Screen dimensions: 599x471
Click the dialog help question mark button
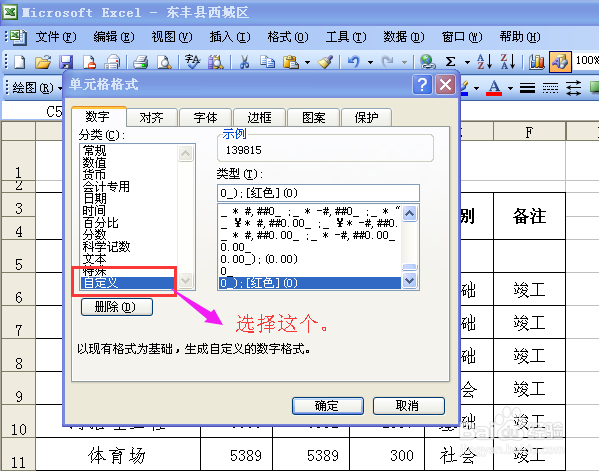tap(422, 84)
